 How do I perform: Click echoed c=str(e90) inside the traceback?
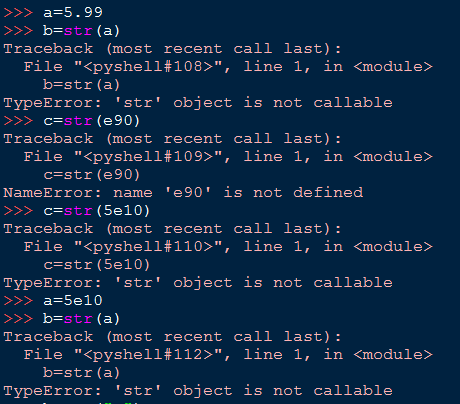[x=92, y=175]
